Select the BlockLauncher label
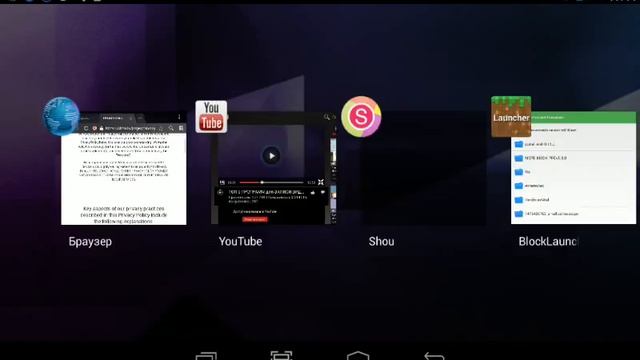The width and height of the screenshot is (640, 360). tap(548, 242)
